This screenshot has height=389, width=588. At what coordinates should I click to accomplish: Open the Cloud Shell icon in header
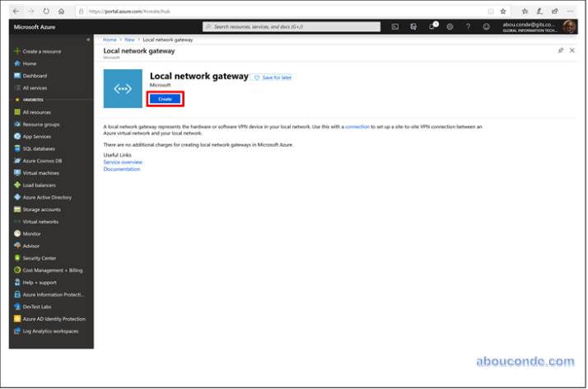[x=395, y=27]
